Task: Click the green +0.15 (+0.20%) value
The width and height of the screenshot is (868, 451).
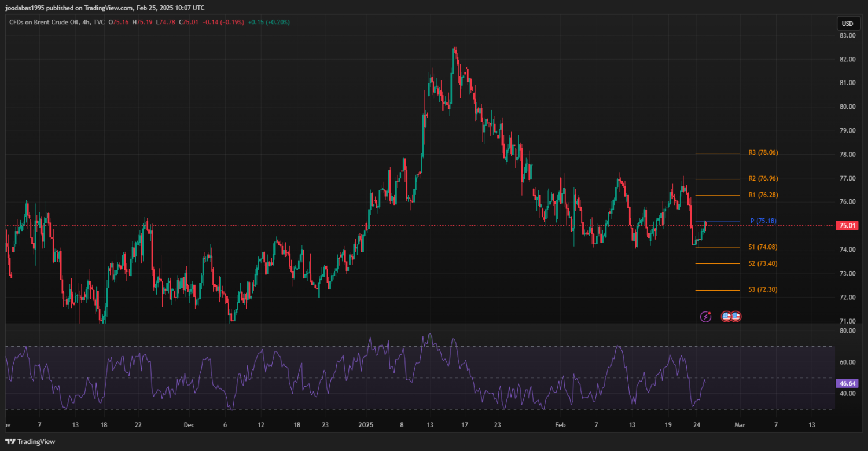Action: click(269, 23)
